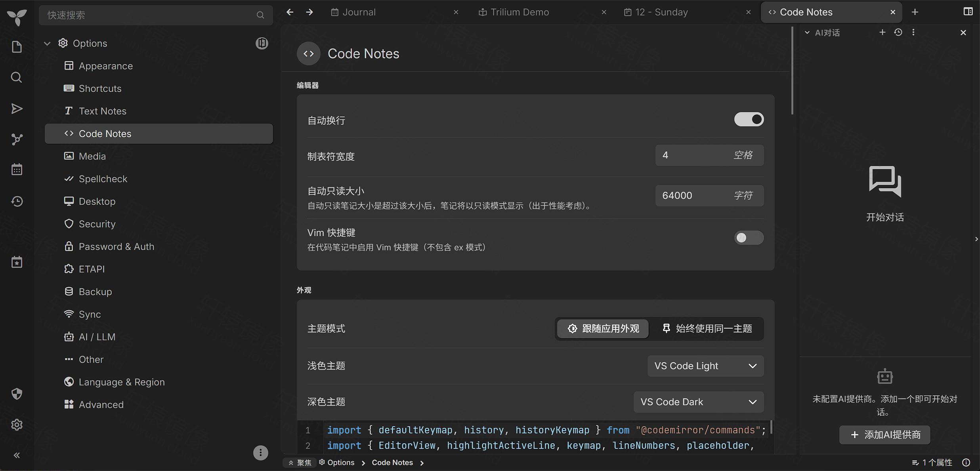
Task: Open the 深色主题 VS Code Dark dropdown
Action: (699, 402)
